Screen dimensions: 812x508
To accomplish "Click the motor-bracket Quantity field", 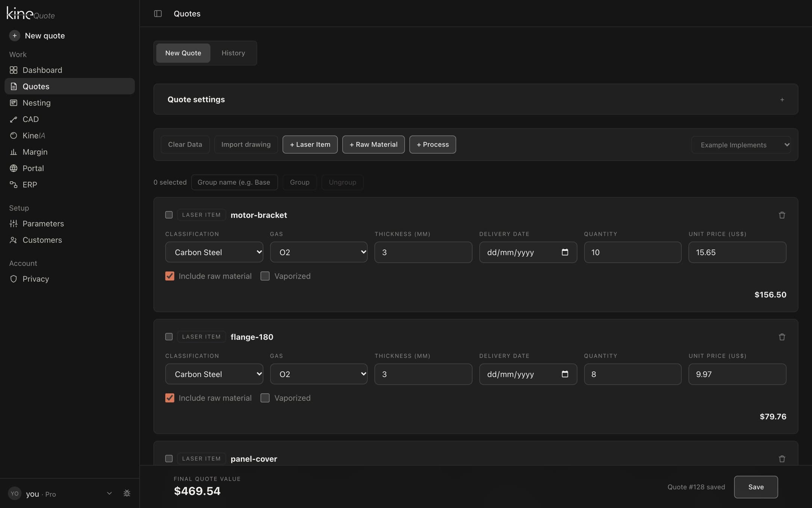I will pos(633,252).
